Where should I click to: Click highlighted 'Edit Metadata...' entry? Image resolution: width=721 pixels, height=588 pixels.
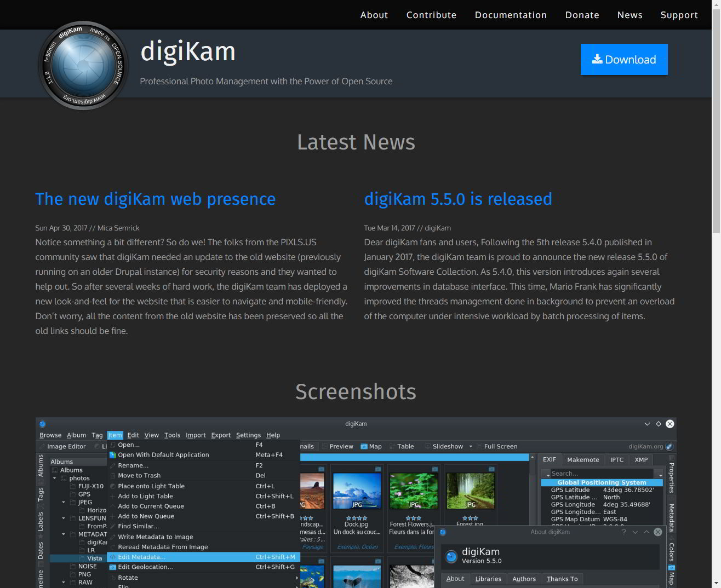[x=204, y=557]
